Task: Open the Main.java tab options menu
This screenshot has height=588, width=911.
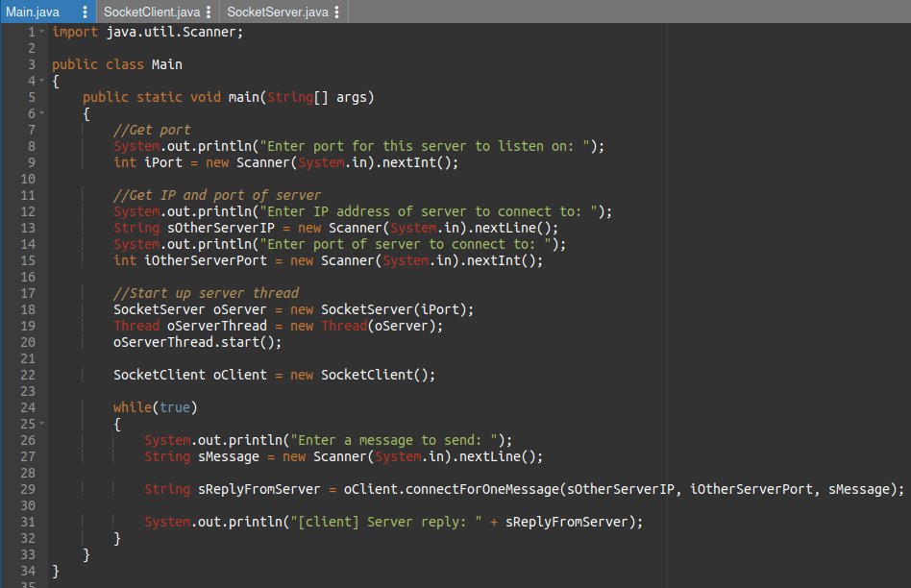Action: 85,12
